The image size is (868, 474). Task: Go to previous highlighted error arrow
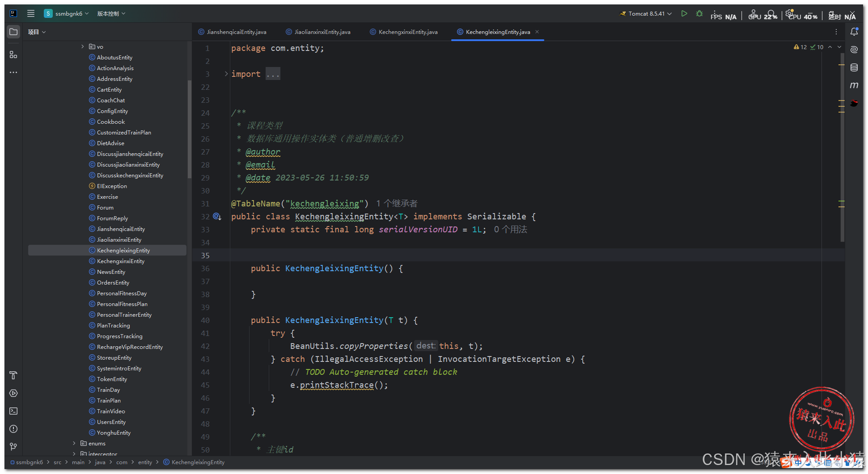[x=830, y=47]
